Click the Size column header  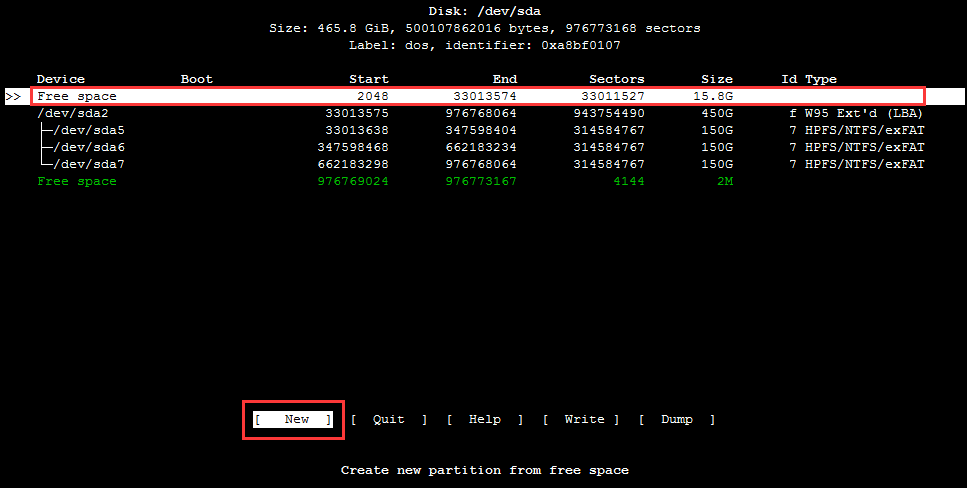(716, 79)
